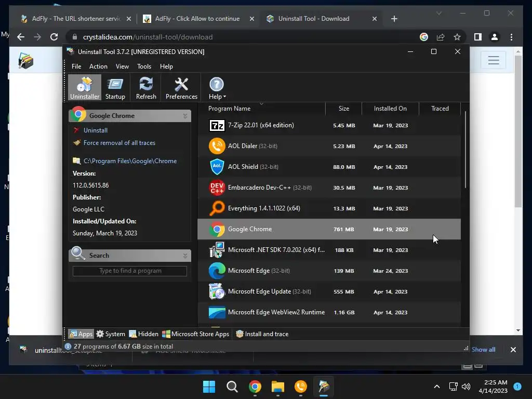
Task: Open the Chrome three-dot menu
Action: coord(511,37)
